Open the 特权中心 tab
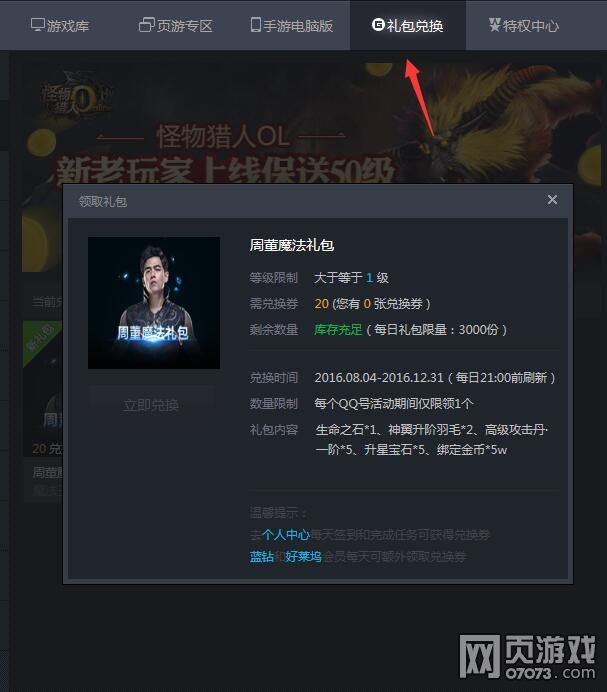The height and width of the screenshot is (692, 607). click(x=524, y=26)
